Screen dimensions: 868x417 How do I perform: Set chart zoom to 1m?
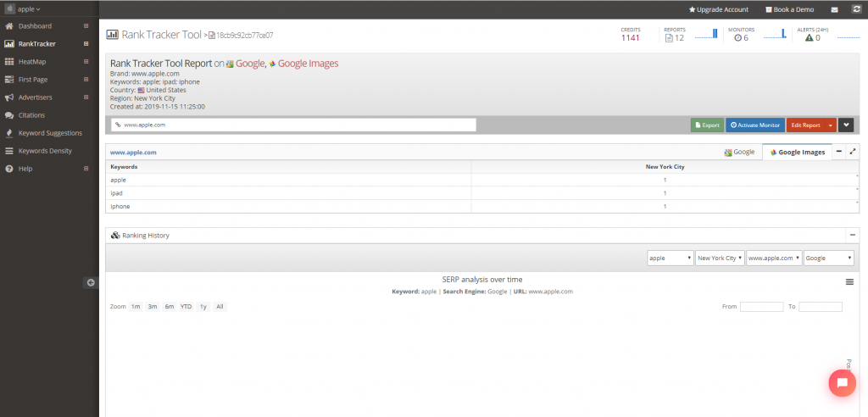coord(136,307)
